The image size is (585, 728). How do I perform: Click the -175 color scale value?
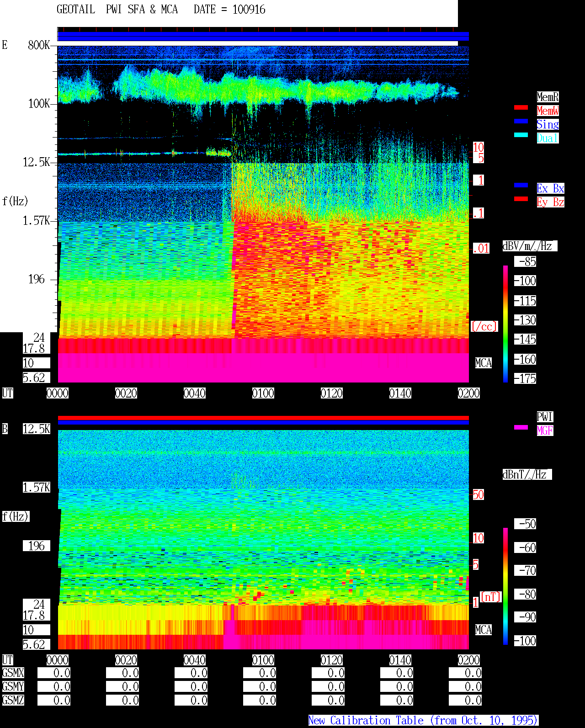[525, 378]
